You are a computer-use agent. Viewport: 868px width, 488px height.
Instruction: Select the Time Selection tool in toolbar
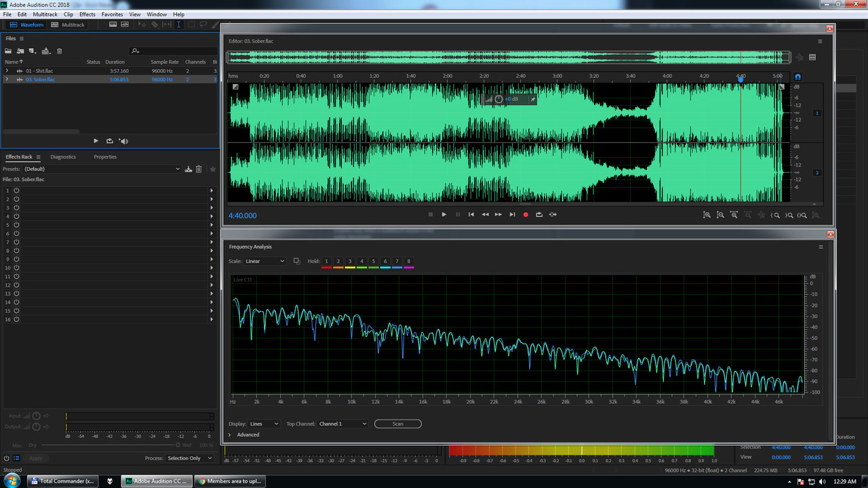point(178,24)
